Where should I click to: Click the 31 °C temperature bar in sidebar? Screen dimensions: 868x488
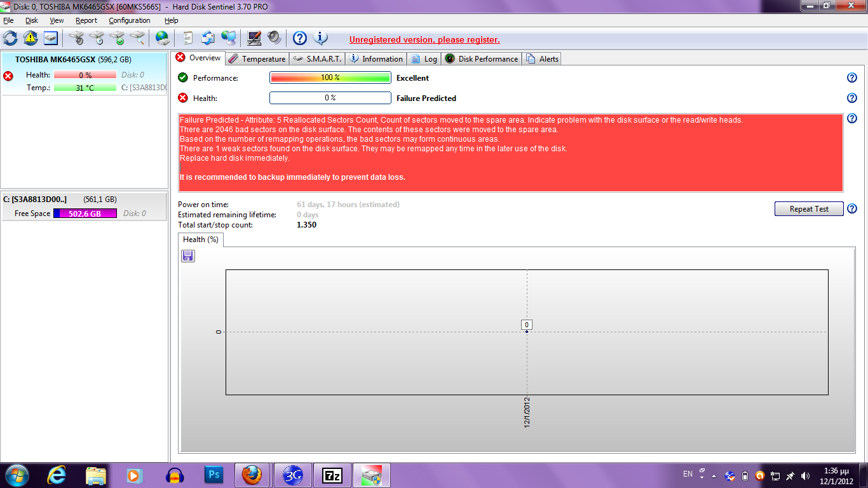(x=85, y=88)
